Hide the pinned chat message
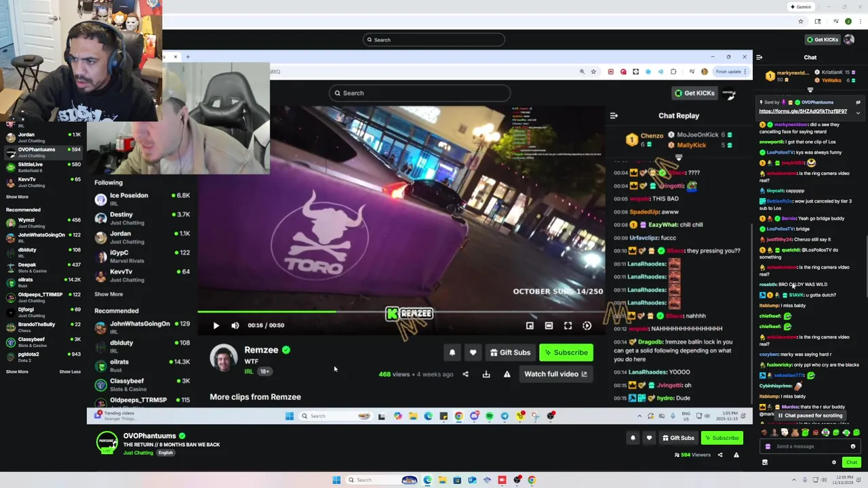This screenshot has width=868, height=488. (x=858, y=102)
